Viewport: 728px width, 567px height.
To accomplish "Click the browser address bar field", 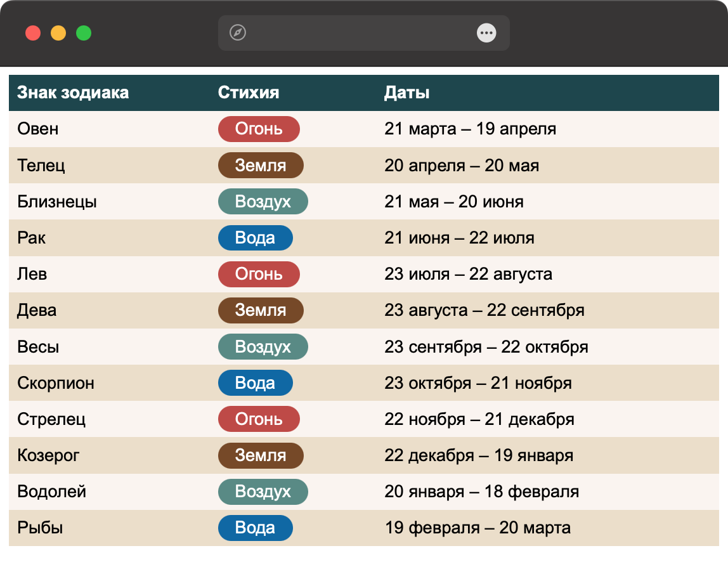I will (361, 33).
